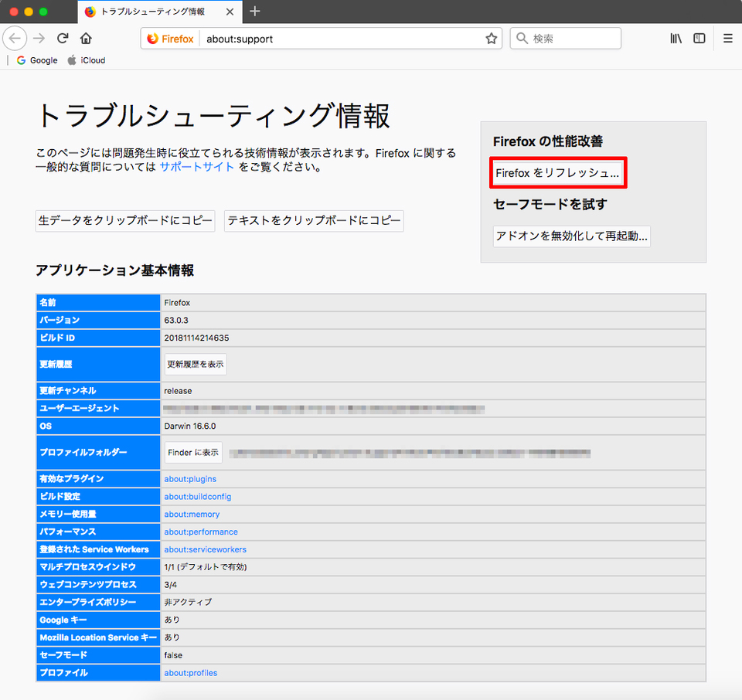Show the profile folder in Finder
The width and height of the screenshot is (742, 700).
(192, 452)
